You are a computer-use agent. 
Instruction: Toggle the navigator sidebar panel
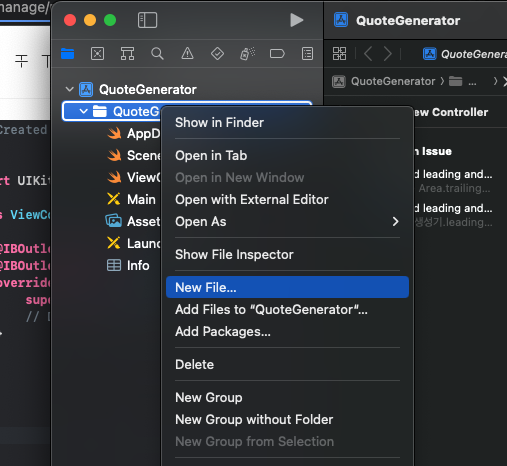click(147, 20)
